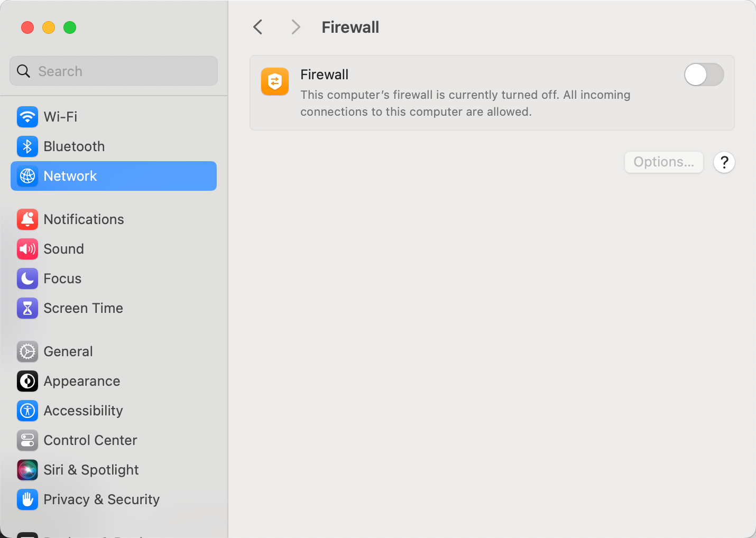Image resolution: width=756 pixels, height=538 pixels.
Task: Select the Notifications settings icon
Action: (27, 219)
